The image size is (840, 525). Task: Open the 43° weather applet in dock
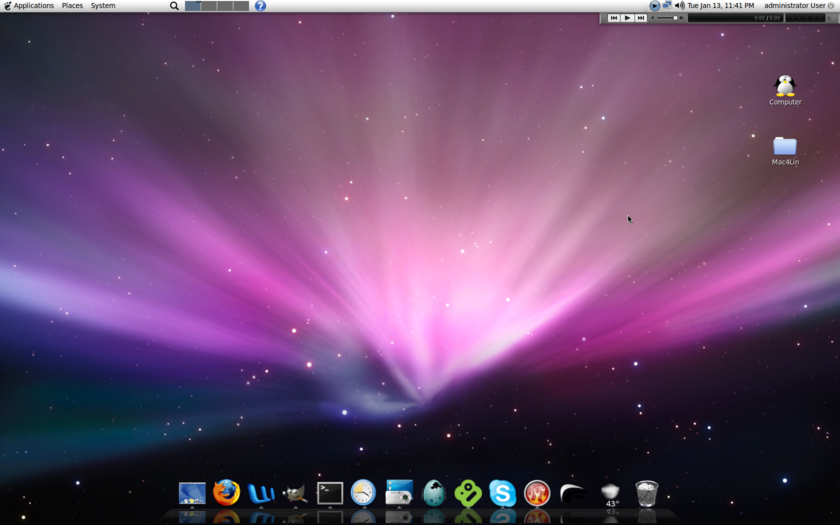(611, 494)
